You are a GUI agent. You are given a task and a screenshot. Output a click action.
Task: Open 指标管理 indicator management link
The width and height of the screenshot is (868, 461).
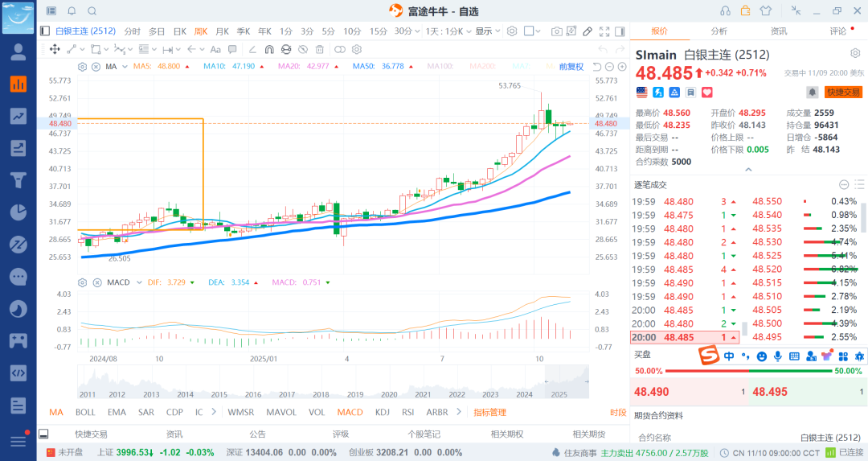[489, 412]
